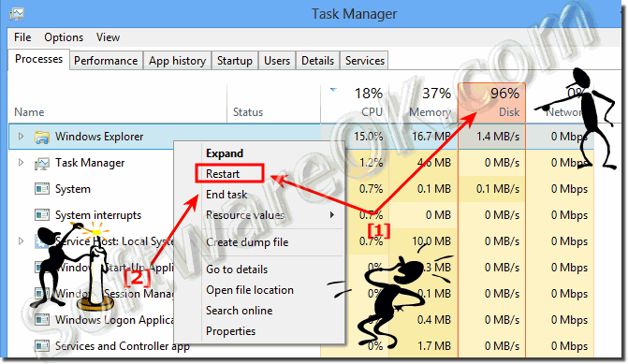Click the 0.1 MB/s disk value for System

498,189
